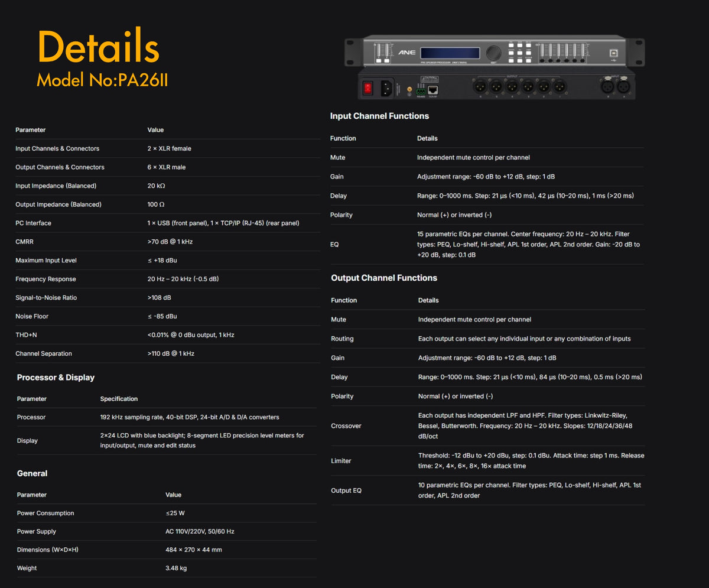
Task: Click the rotary knob on the processor
Action: point(493,53)
